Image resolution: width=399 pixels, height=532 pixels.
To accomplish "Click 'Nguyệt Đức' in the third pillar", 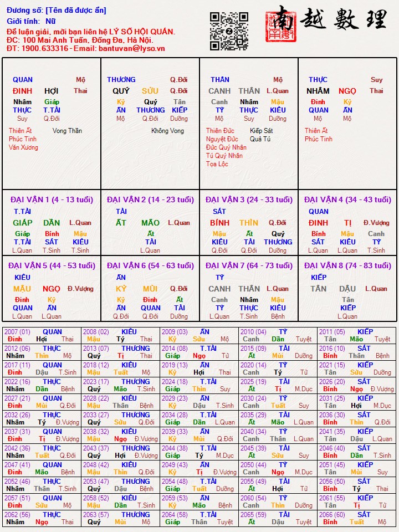I will point(222,139).
